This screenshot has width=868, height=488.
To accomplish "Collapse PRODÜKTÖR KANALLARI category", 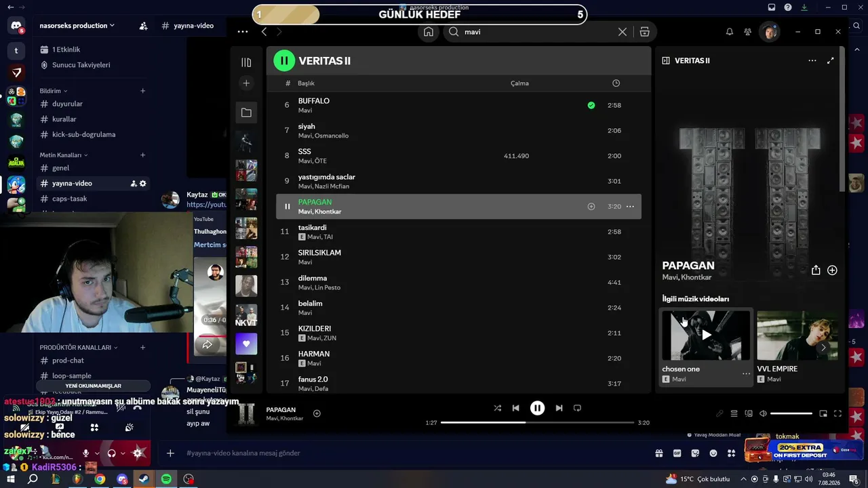I will coord(79,348).
